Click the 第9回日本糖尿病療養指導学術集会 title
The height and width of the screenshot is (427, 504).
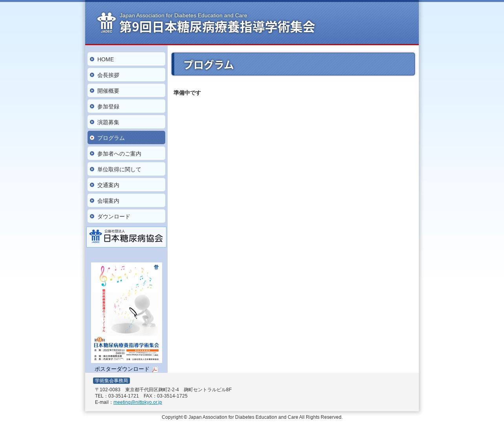click(217, 27)
